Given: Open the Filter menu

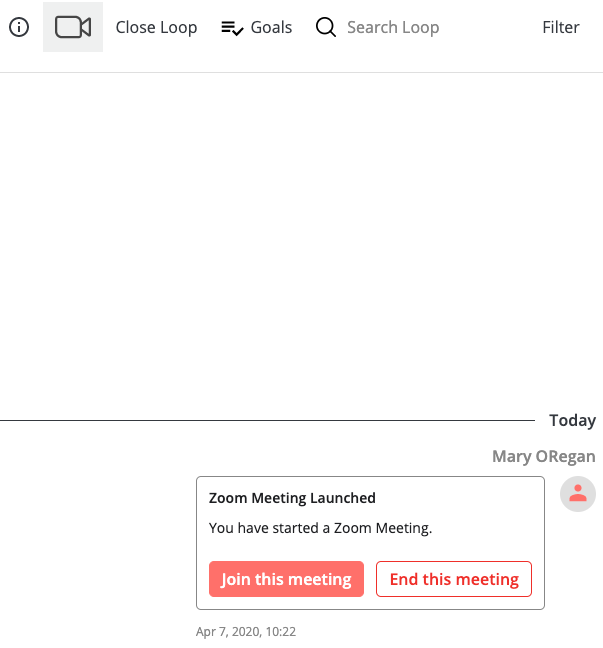Looking at the screenshot, I should tap(560, 27).
